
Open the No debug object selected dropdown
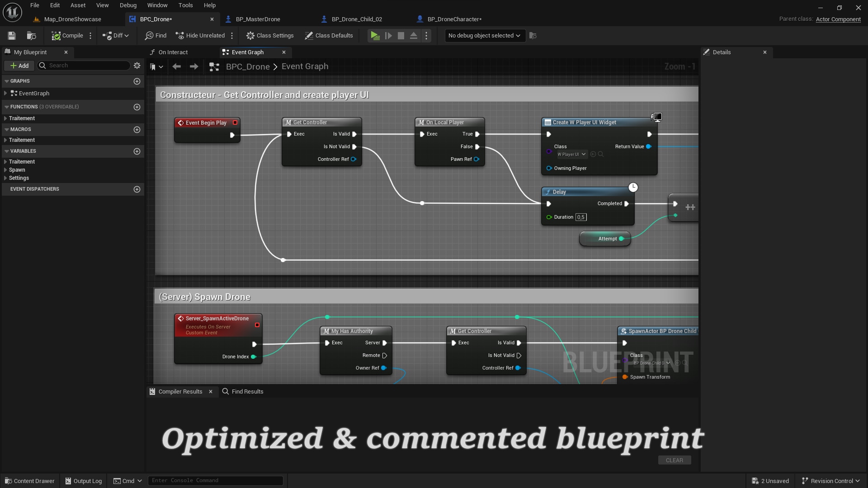coord(484,36)
